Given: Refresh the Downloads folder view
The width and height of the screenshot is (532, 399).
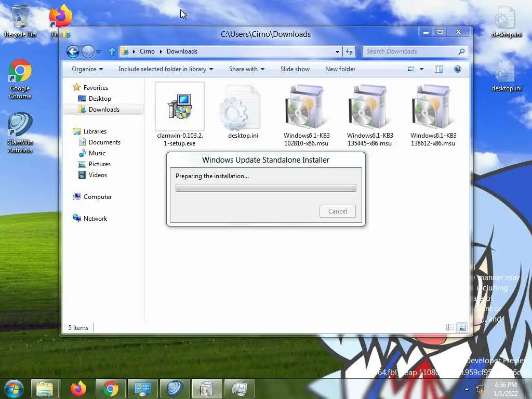Looking at the screenshot, I should 349,51.
